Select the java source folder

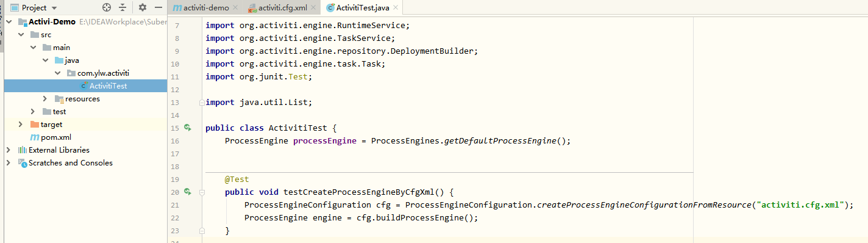(x=72, y=60)
